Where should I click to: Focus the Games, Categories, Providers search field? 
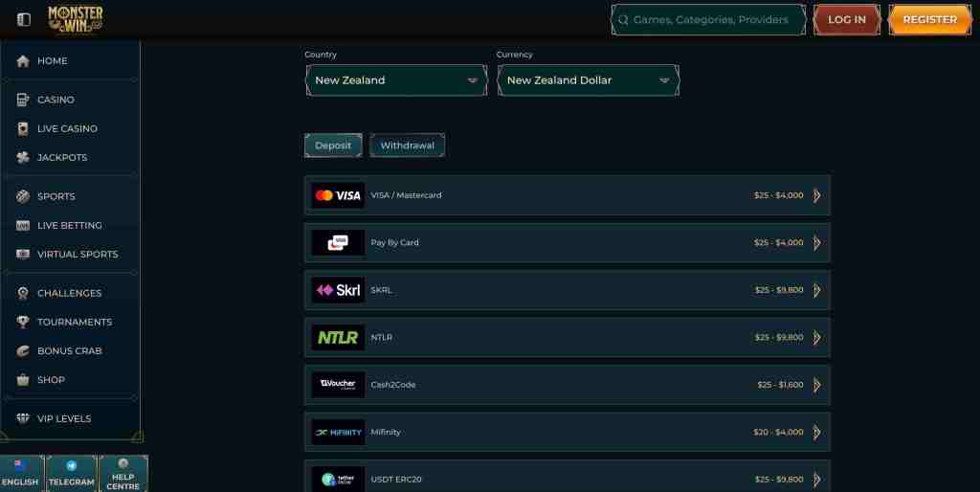pos(709,19)
